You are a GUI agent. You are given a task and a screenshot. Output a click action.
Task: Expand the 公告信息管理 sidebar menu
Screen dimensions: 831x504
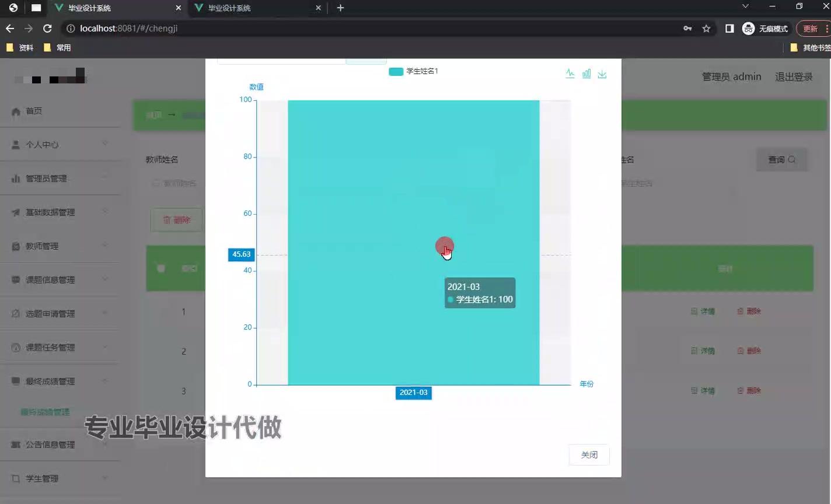[x=61, y=444]
